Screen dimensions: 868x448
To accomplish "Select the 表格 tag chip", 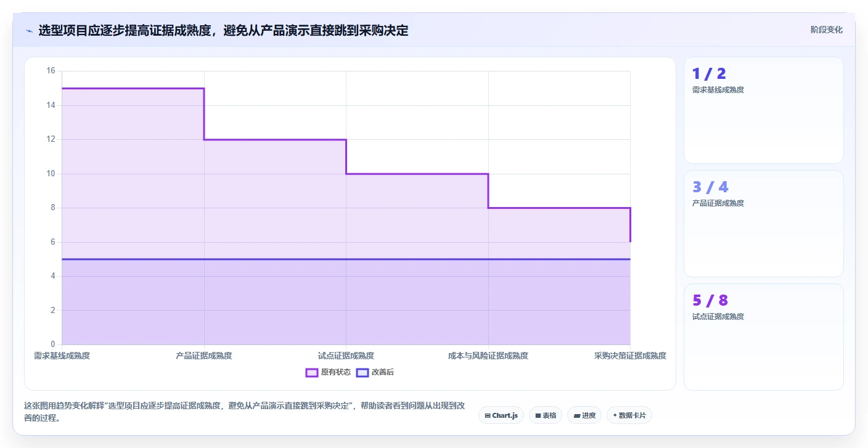I will [x=546, y=415].
